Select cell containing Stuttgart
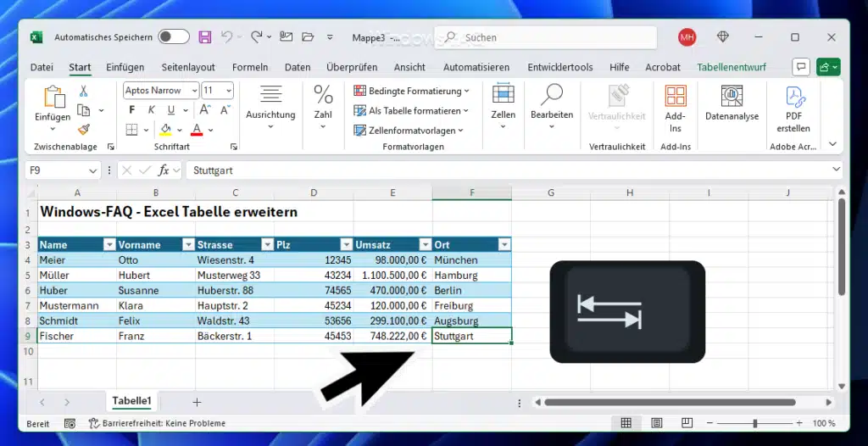This screenshot has width=868, height=446. coord(471,336)
